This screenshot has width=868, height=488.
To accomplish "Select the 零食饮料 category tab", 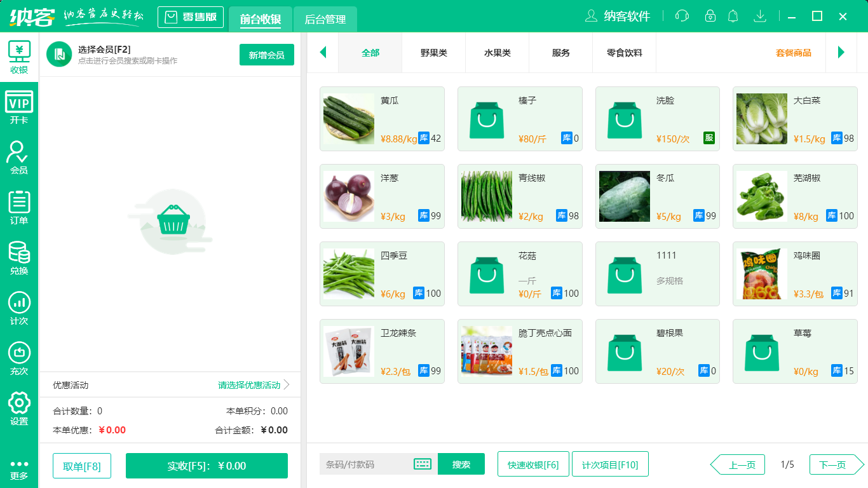I will pyautogui.click(x=625, y=53).
